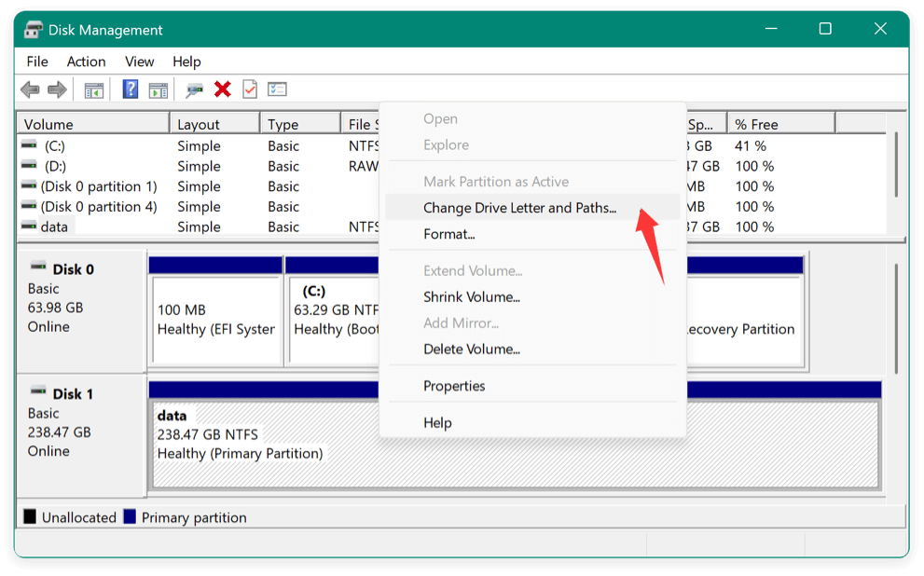Click the Disk Management app icon in the titlebar
This screenshot has width=924, height=576.
pyautogui.click(x=33, y=29)
